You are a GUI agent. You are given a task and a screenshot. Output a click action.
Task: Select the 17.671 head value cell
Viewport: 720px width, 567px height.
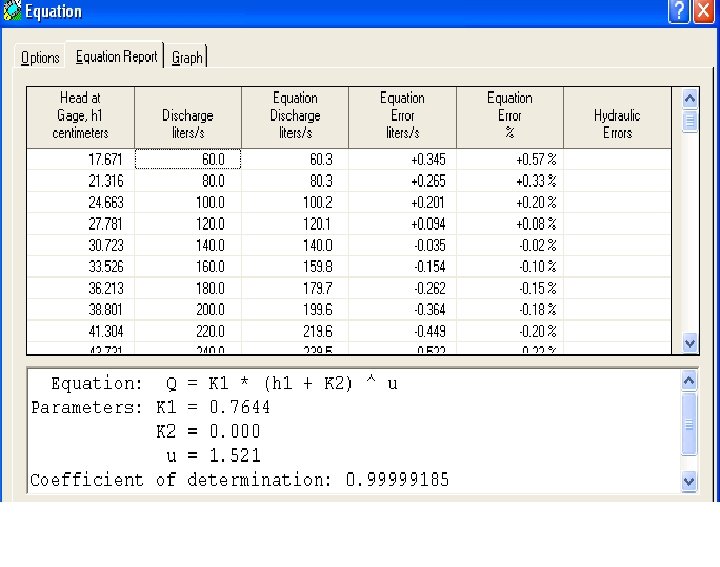click(80, 159)
